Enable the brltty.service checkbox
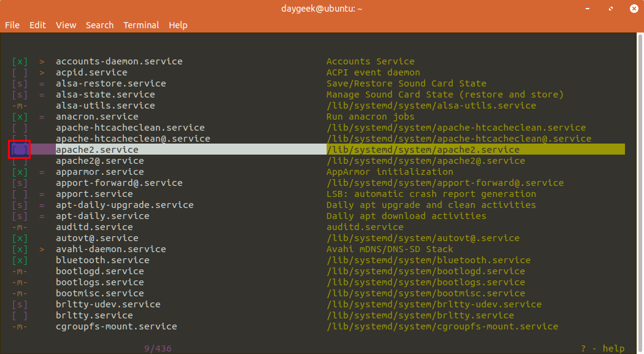This screenshot has width=644, height=354. (20, 315)
